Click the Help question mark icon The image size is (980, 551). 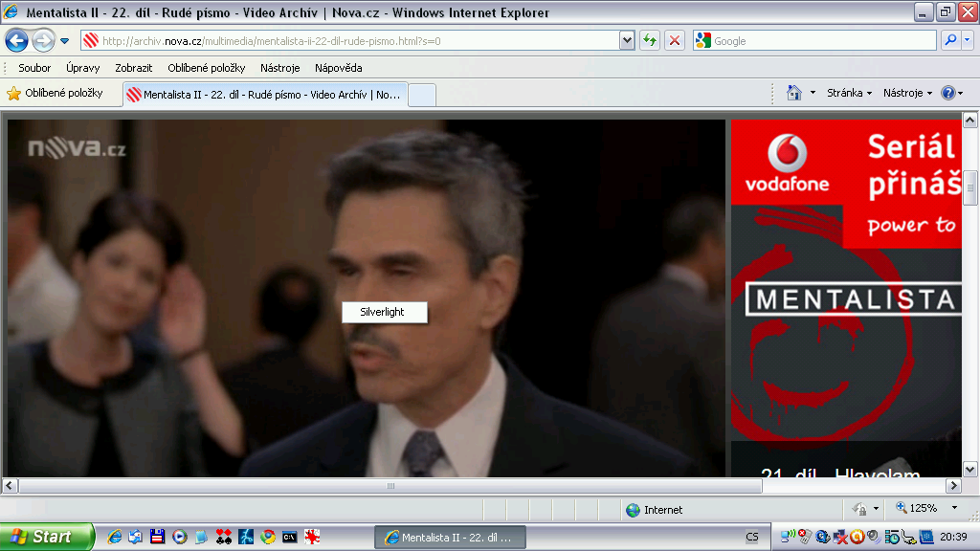coord(947,93)
